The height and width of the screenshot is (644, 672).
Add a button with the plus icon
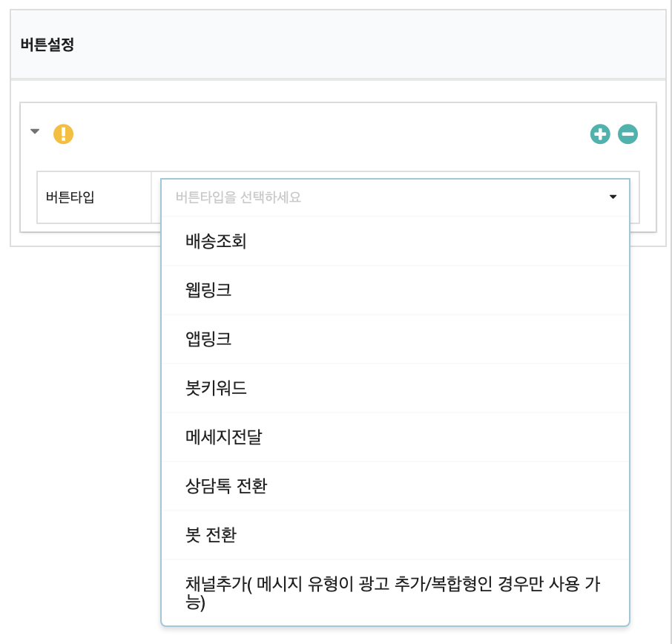click(x=600, y=134)
